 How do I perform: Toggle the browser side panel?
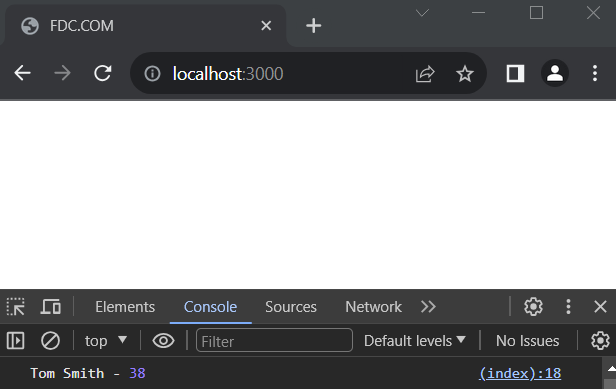tap(515, 73)
